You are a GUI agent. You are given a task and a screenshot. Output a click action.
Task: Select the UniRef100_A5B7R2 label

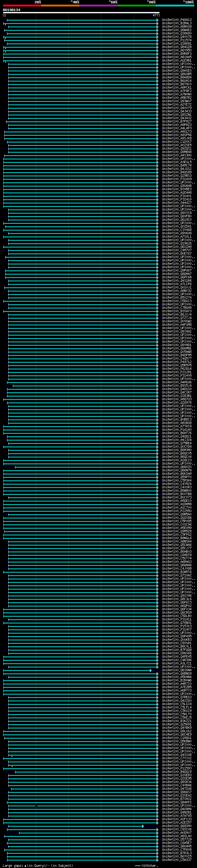tap(177, 98)
